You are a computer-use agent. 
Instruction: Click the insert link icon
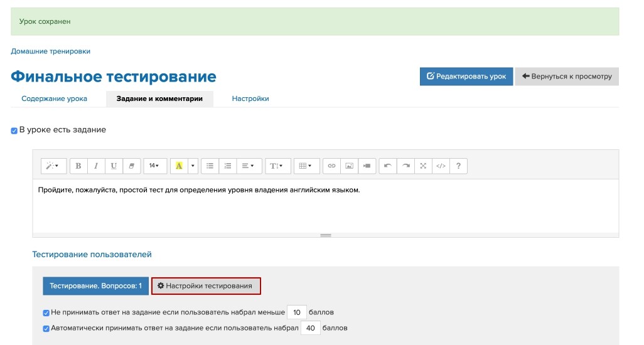click(331, 166)
